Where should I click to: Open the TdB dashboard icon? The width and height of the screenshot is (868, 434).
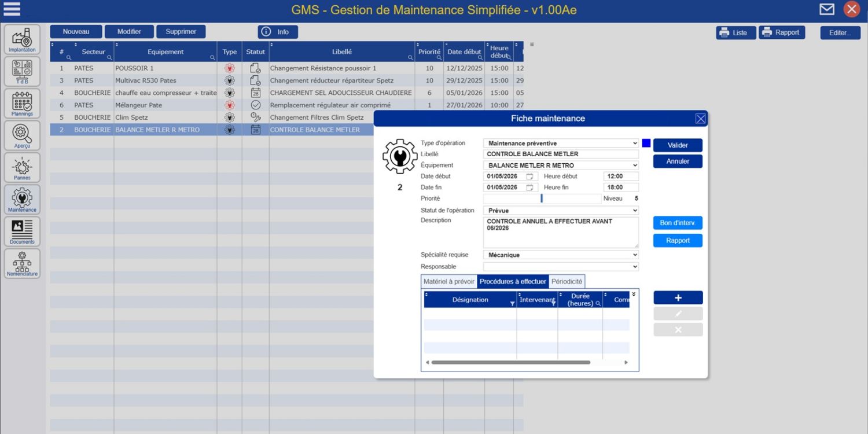click(x=22, y=71)
